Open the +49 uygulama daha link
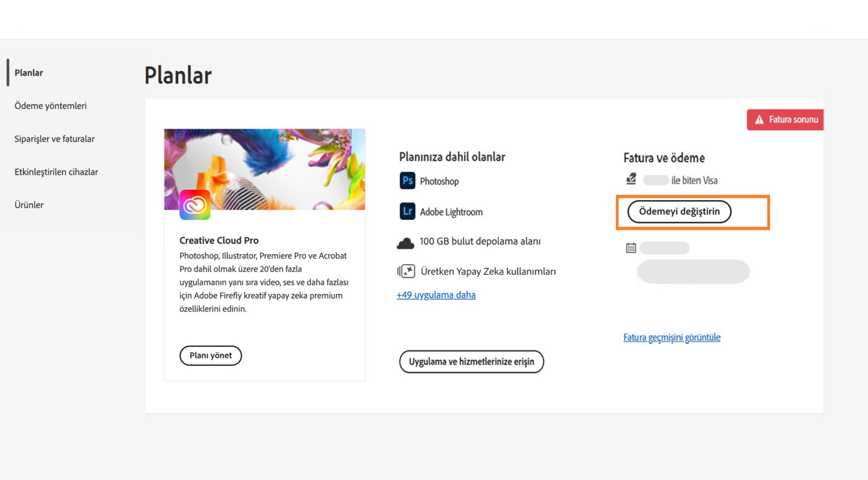 [x=436, y=295]
